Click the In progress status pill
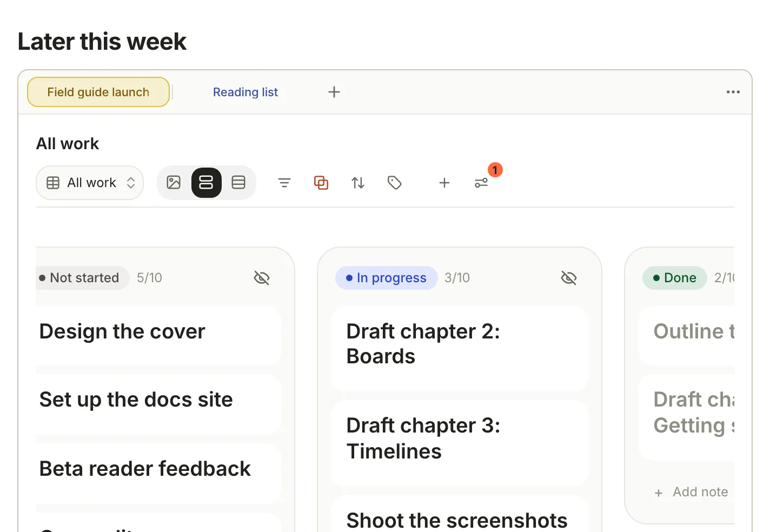Viewport: 770px width, 532px height. click(387, 278)
